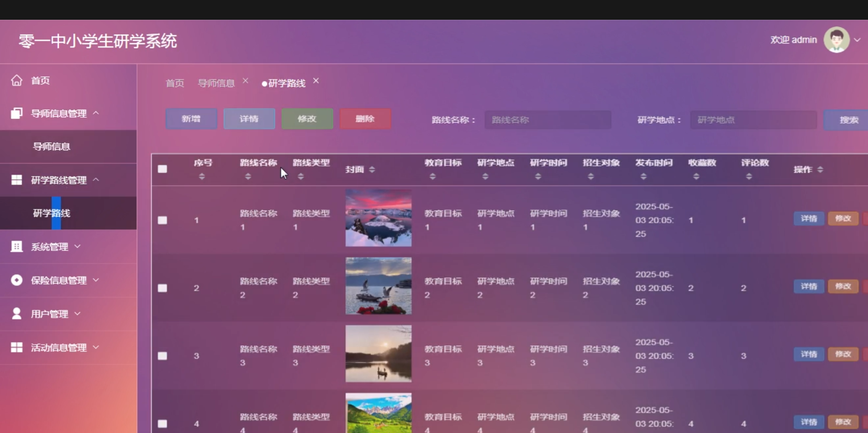Check the checkbox for row 1
The height and width of the screenshot is (433, 868).
click(x=163, y=220)
